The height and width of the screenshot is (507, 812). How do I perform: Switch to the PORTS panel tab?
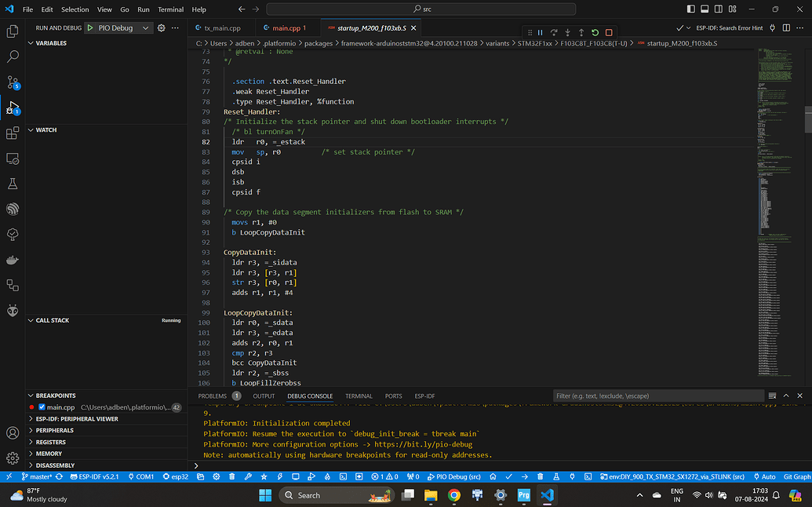pos(393,396)
